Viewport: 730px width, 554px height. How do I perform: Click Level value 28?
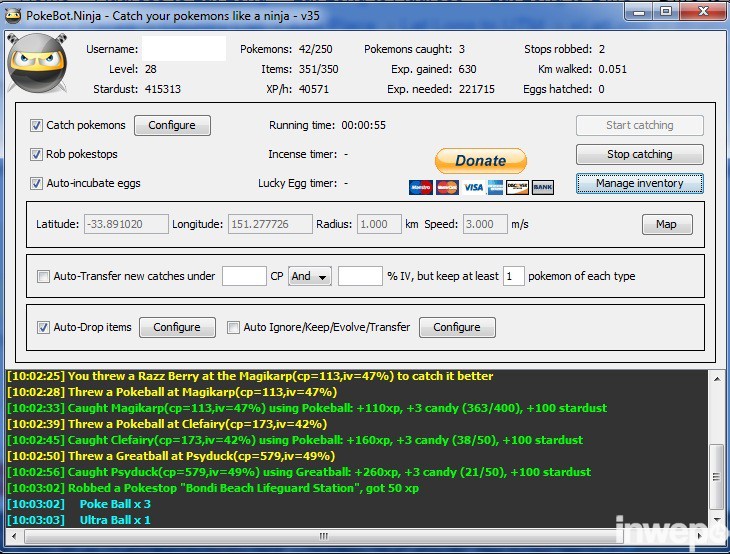pos(151,69)
